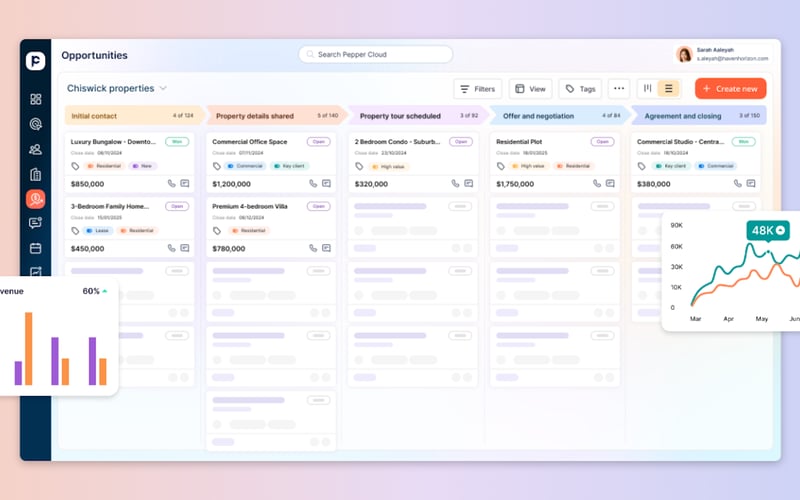
Task: Open the calendar icon in sidebar
Action: click(x=36, y=248)
